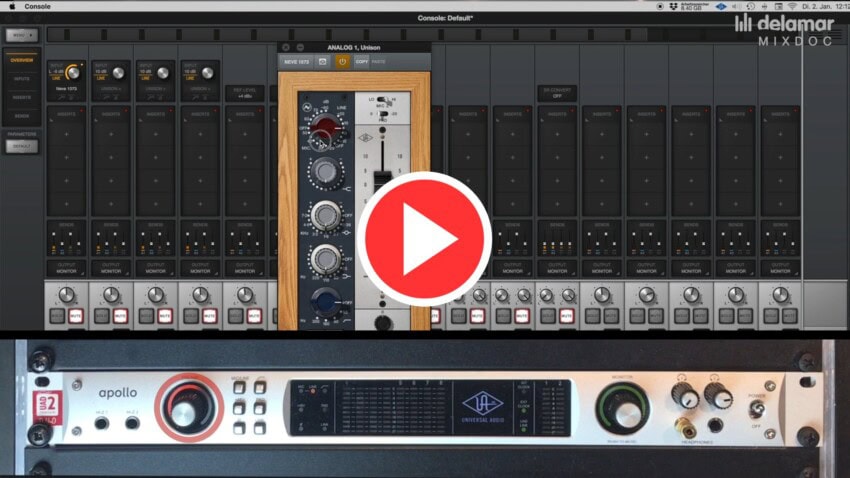Click the Time Machine menu bar icon
850x478 pixels.
point(751,7)
